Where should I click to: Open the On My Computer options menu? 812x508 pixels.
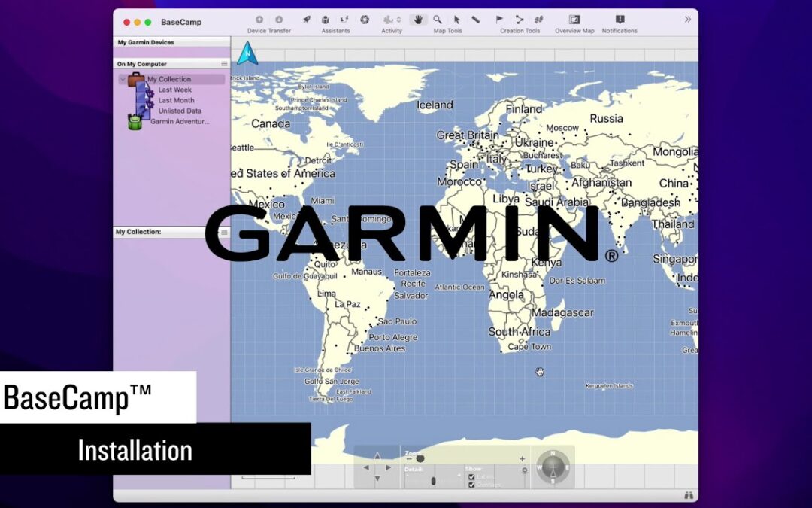[224, 64]
